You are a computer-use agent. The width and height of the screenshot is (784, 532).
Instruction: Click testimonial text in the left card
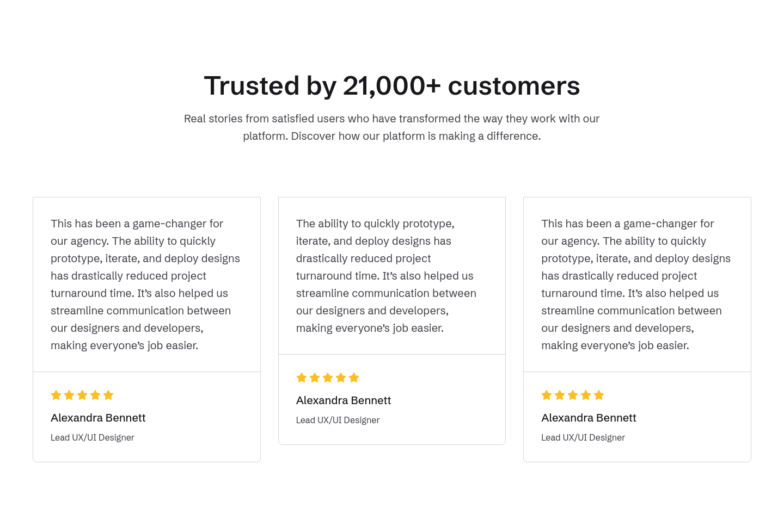(145, 284)
